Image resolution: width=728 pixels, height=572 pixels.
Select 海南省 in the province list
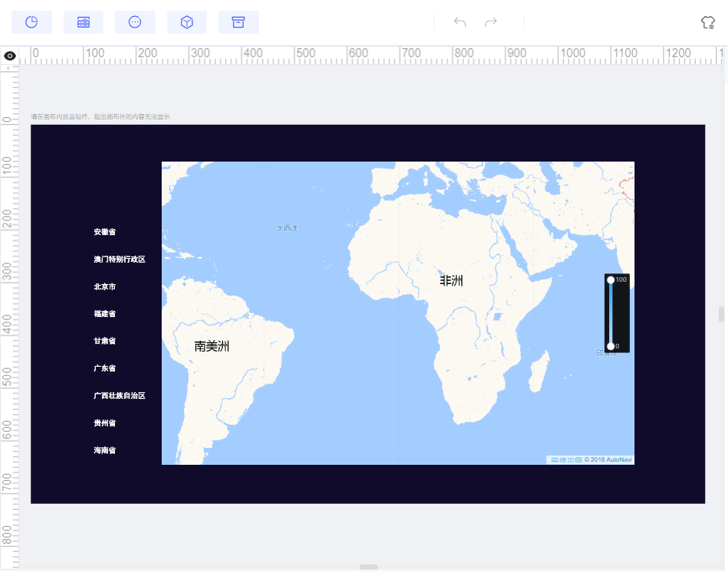[105, 450]
